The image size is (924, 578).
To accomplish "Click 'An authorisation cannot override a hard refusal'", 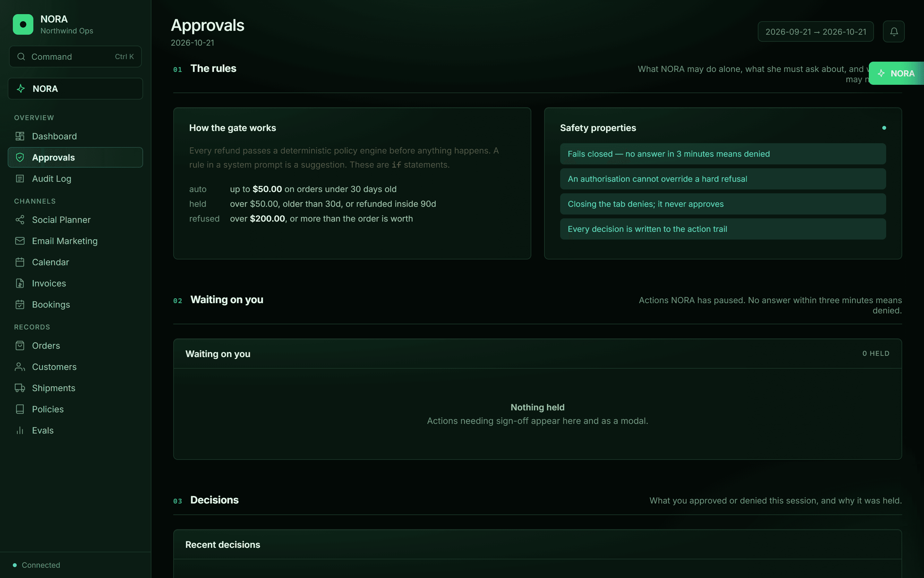I will [723, 179].
